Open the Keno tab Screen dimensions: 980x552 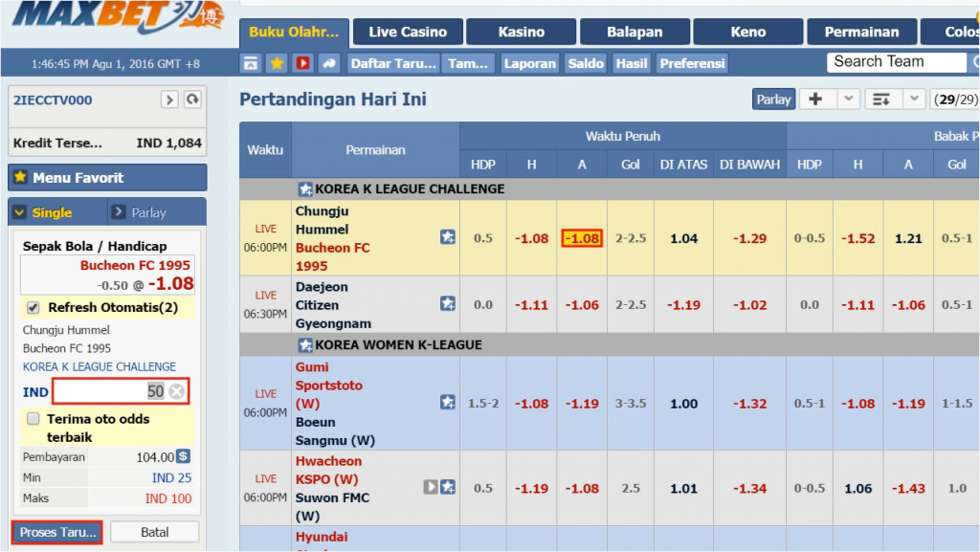pos(747,32)
